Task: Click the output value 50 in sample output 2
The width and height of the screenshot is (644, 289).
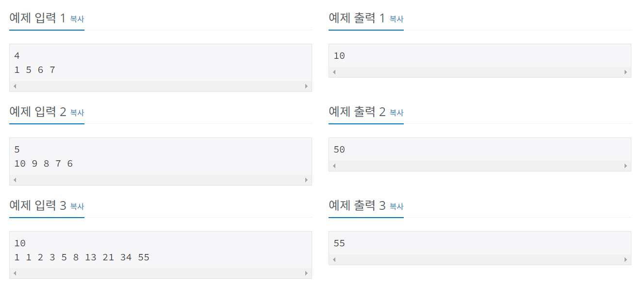Action: tap(339, 149)
